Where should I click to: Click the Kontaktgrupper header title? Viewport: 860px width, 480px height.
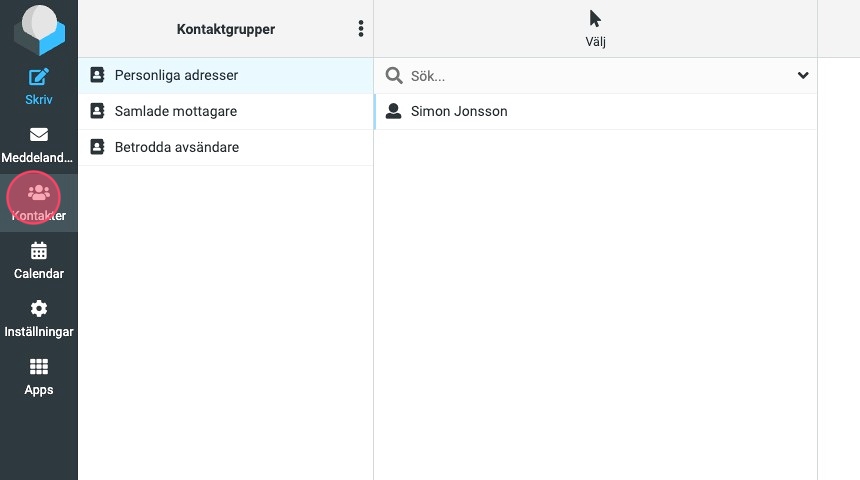point(225,29)
